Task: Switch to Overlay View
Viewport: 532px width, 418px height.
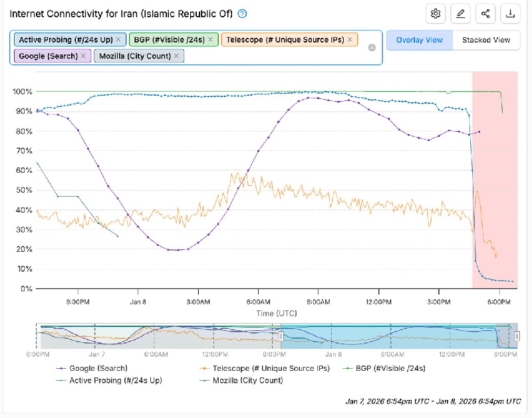Action: tap(419, 40)
